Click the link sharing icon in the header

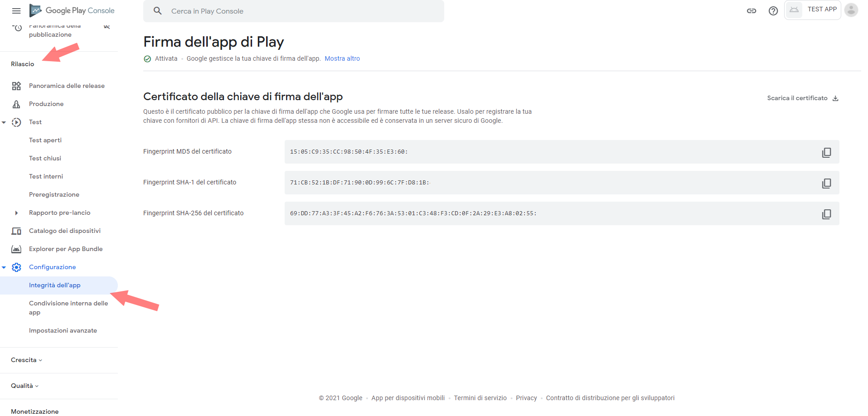[x=751, y=11]
